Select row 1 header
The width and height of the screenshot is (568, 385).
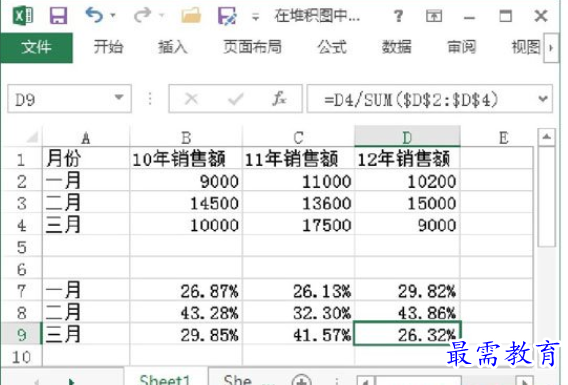(21, 159)
